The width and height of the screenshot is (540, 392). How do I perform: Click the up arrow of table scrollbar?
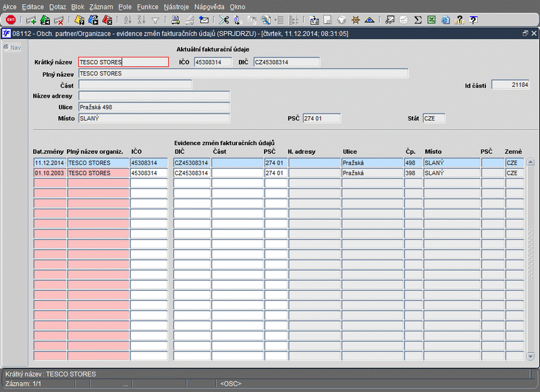[531, 162]
